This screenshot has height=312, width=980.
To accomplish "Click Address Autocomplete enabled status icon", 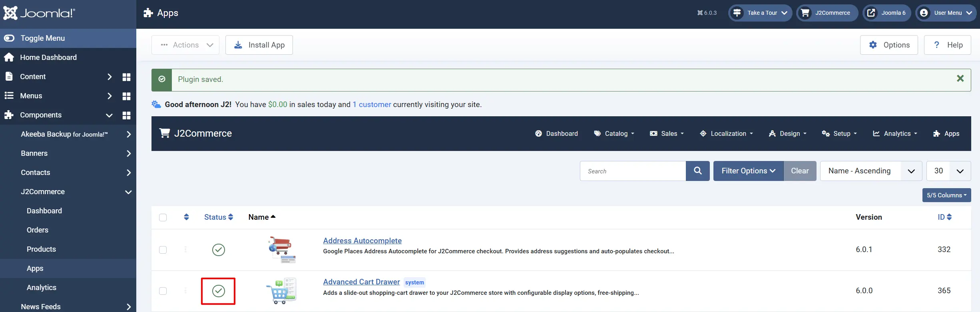I will [x=218, y=250].
